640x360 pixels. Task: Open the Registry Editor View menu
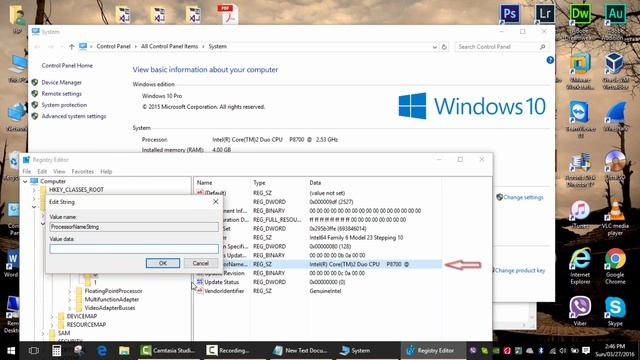click(59, 171)
